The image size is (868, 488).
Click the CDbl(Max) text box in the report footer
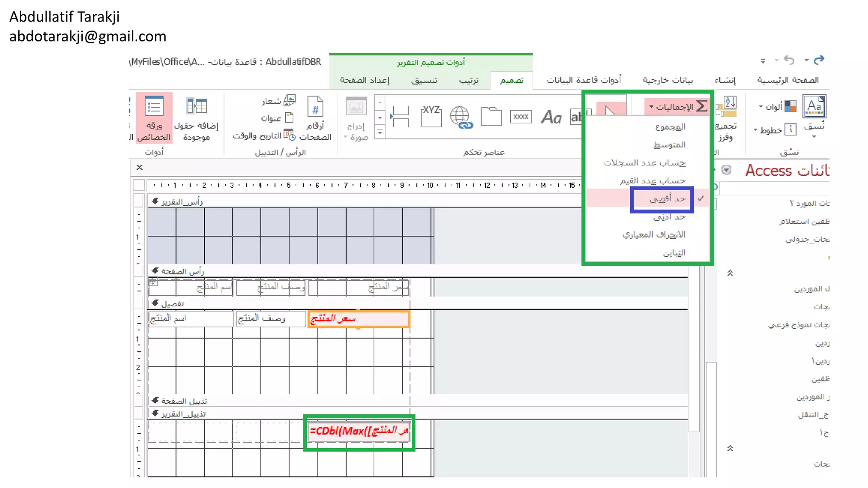[359, 432]
